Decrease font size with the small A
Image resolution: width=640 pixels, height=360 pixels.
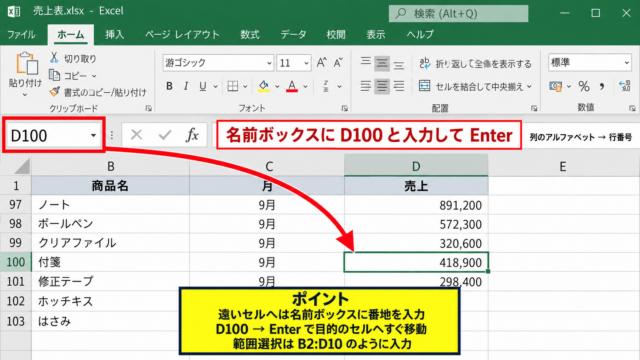[x=338, y=62]
